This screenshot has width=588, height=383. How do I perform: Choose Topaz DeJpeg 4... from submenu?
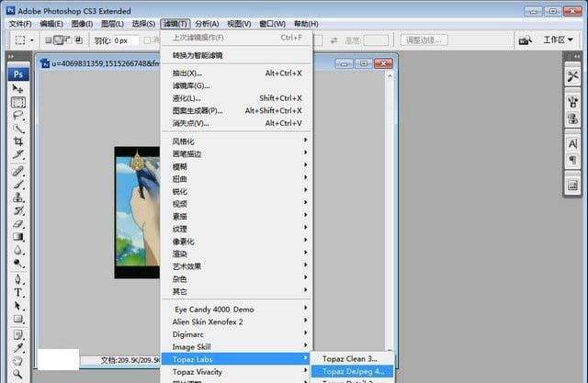click(x=353, y=371)
